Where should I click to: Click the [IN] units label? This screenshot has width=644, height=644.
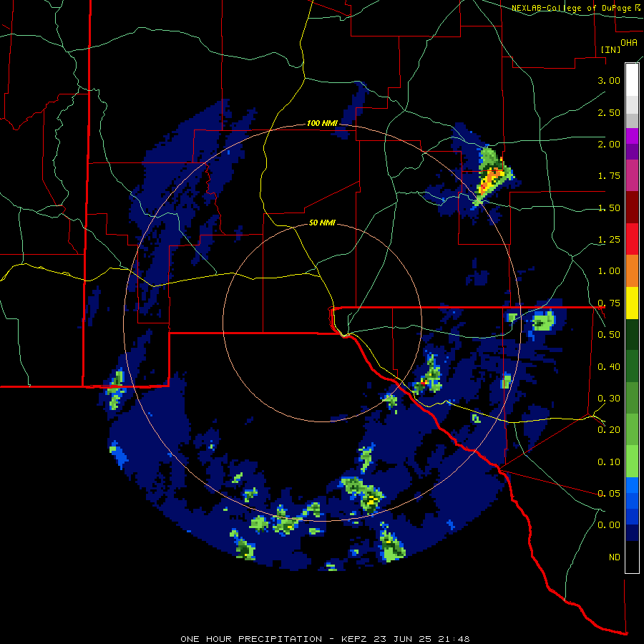coord(610,49)
